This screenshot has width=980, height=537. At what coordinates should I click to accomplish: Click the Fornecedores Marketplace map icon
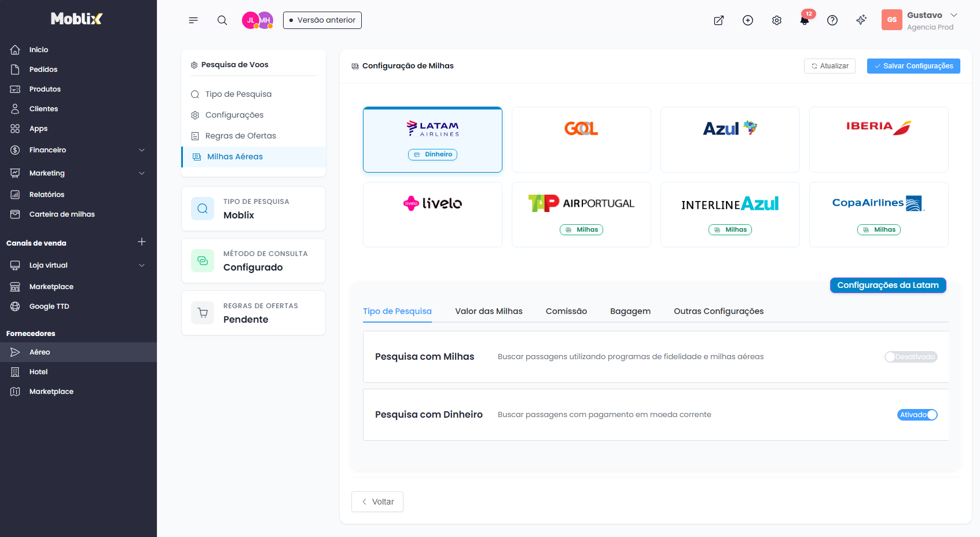click(x=16, y=392)
